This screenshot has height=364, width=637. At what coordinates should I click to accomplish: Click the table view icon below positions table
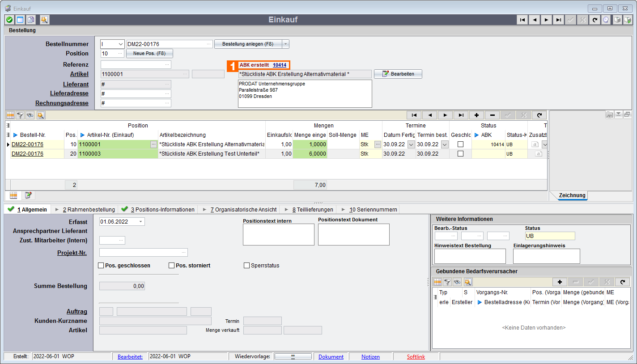click(x=13, y=195)
